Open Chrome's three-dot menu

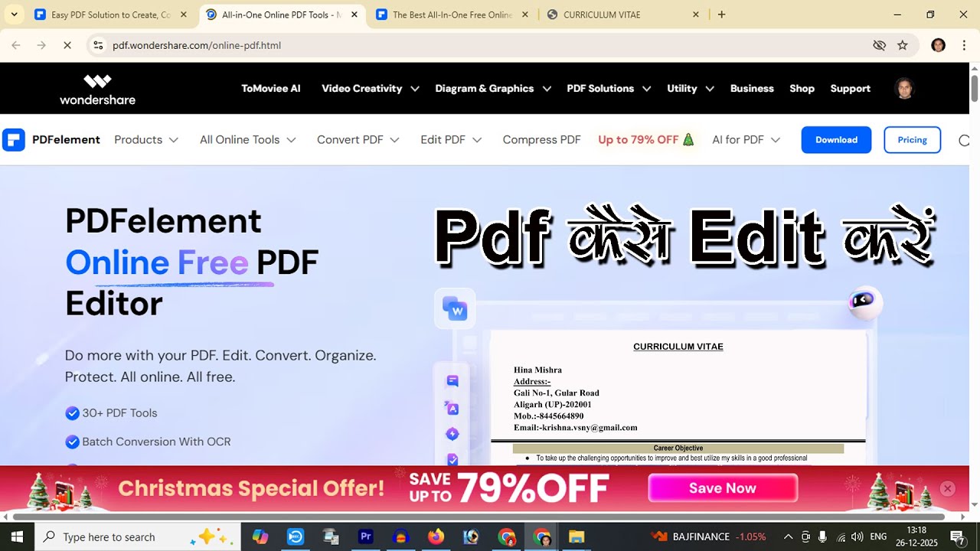point(964,45)
